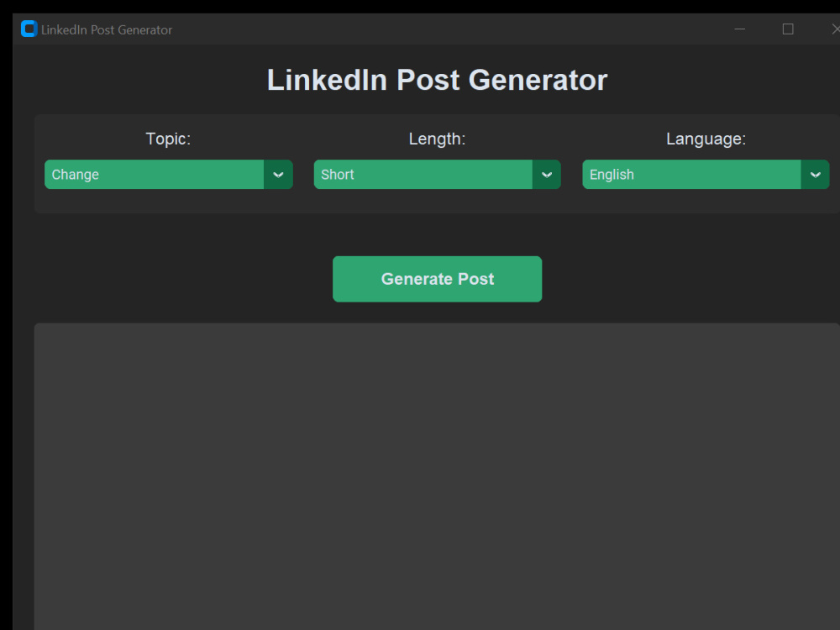
Task: Click the 'LinkedIn Post Generator' main heading
Action: 437,81
